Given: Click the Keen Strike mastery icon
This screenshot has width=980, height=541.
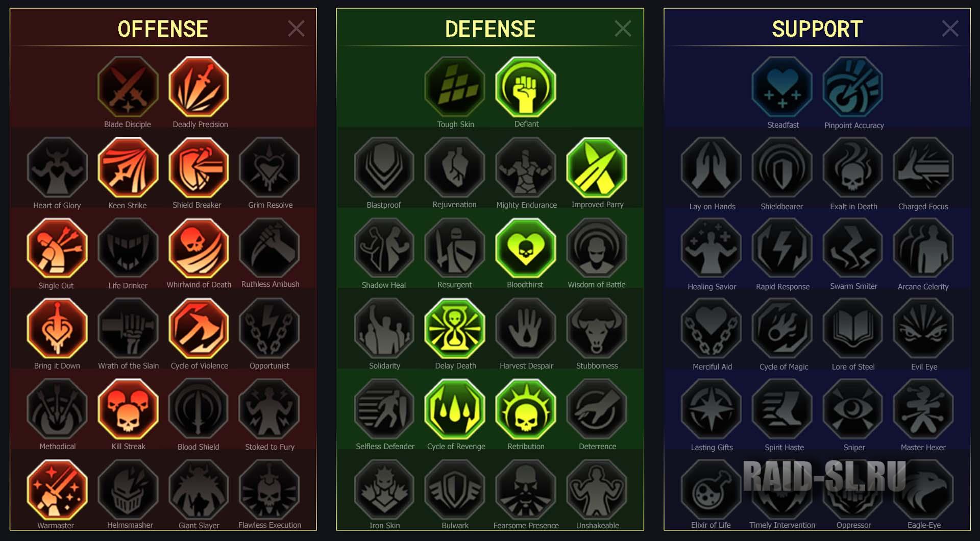Looking at the screenshot, I should point(128,167).
